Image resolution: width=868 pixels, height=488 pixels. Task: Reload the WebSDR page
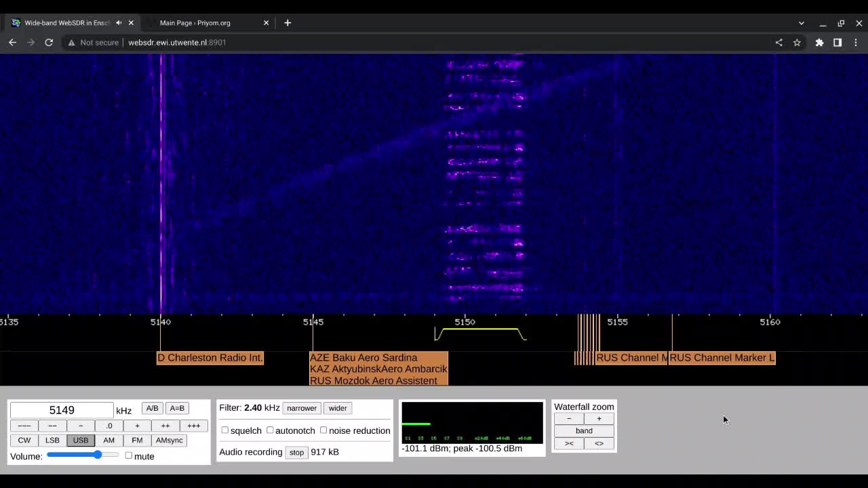coord(49,42)
